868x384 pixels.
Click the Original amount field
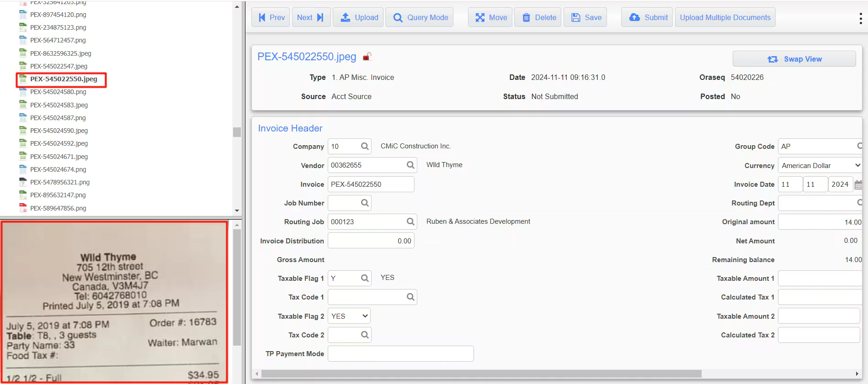(x=820, y=222)
